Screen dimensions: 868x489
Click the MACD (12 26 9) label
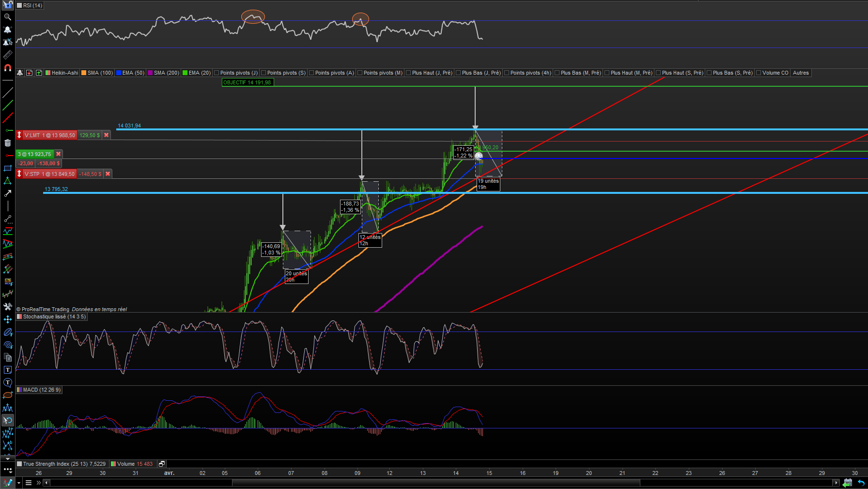tap(39, 390)
